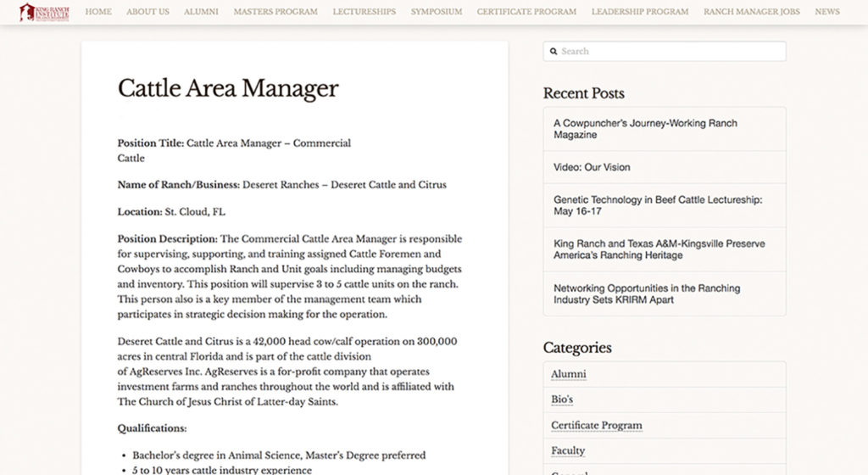Click the 'Position Description:' label
Viewport: 868px width, 475px height.
click(x=168, y=239)
